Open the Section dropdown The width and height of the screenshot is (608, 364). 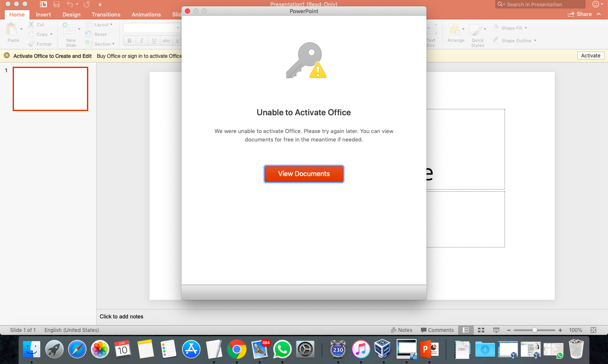point(100,44)
